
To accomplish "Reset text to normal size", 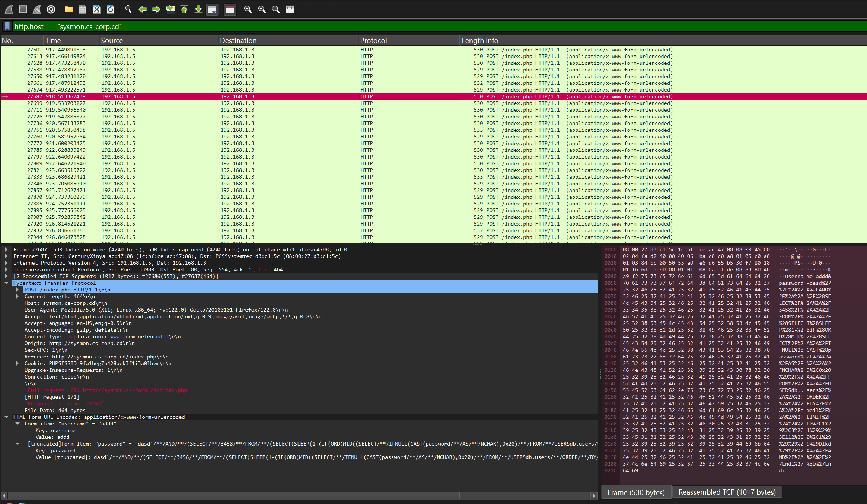I will tap(276, 9).
